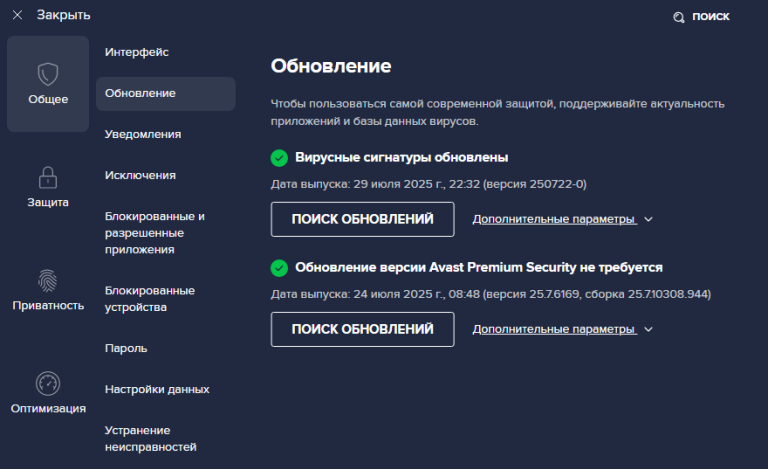Open Настройки данных settings page
Screen dimensions: 768x469
[x=157, y=389]
